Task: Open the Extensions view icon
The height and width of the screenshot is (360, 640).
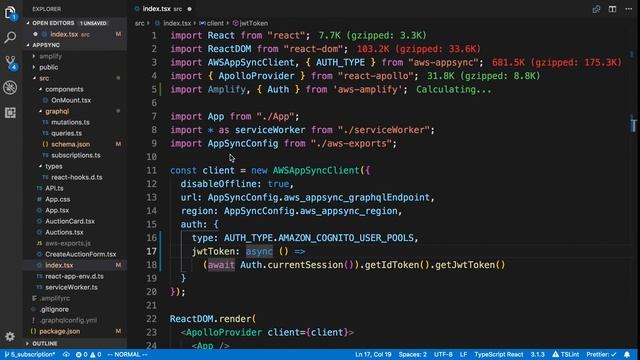Action: [x=10, y=112]
